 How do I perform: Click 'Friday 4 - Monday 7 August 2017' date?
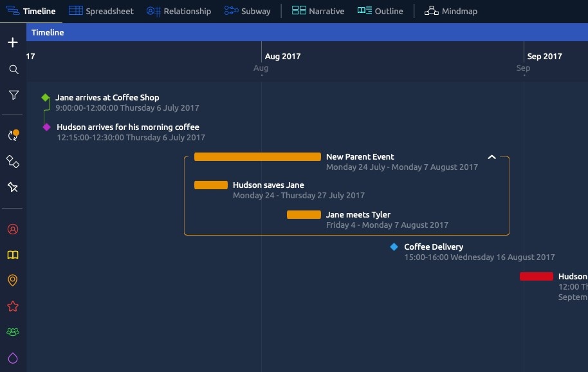coord(387,225)
